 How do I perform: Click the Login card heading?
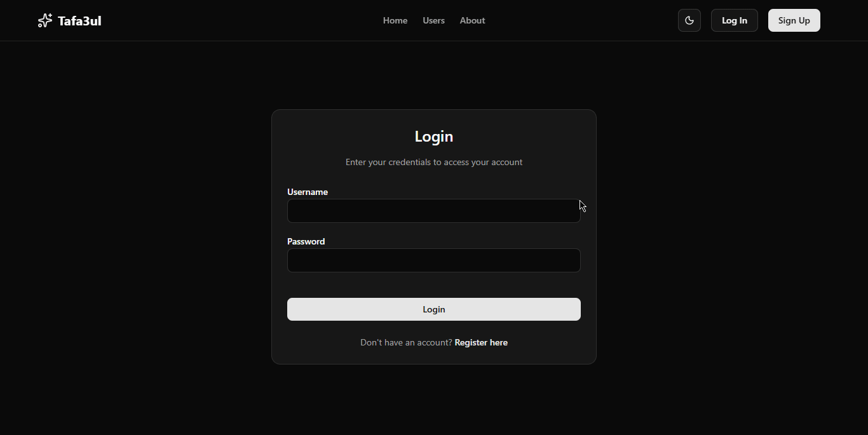coord(434,137)
